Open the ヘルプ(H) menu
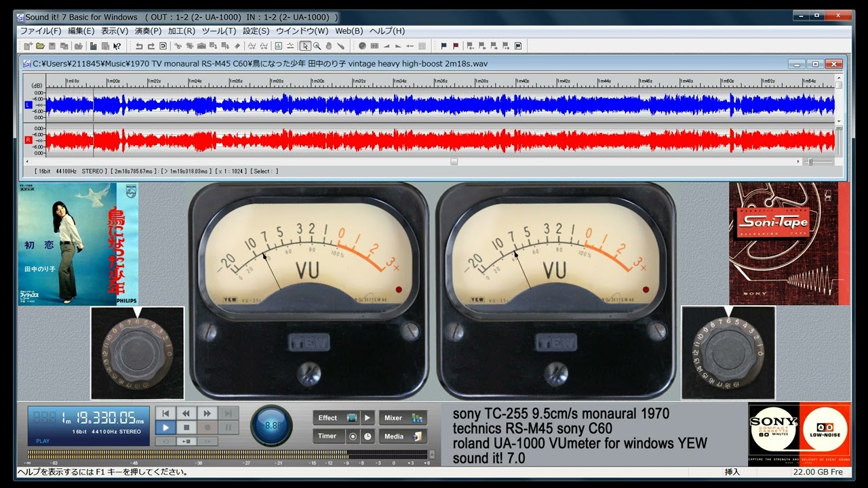This screenshot has height=488, width=868. (x=387, y=30)
